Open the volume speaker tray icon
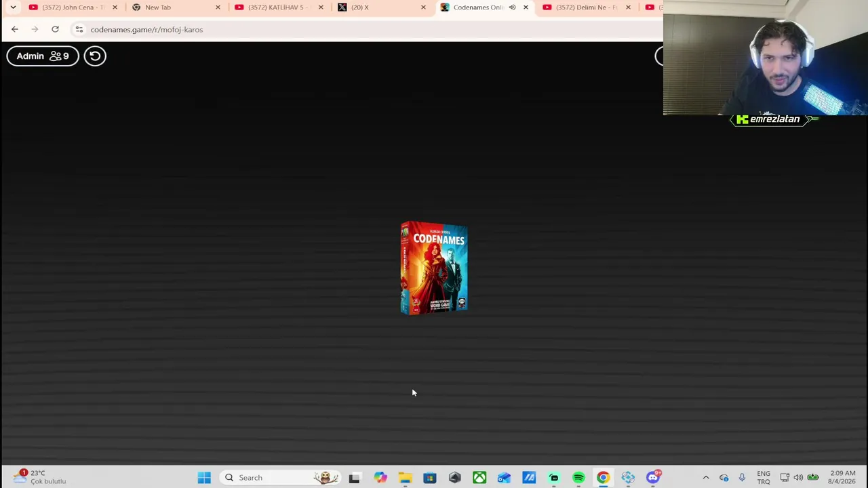Image resolution: width=868 pixels, height=488 pixels. click(798, 478)
